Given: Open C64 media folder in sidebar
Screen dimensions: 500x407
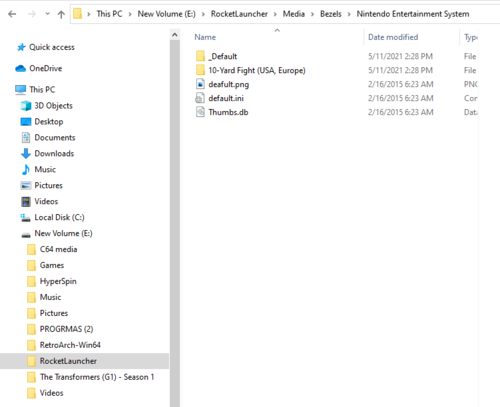Looking at the screenshot, I should (58, 249).
